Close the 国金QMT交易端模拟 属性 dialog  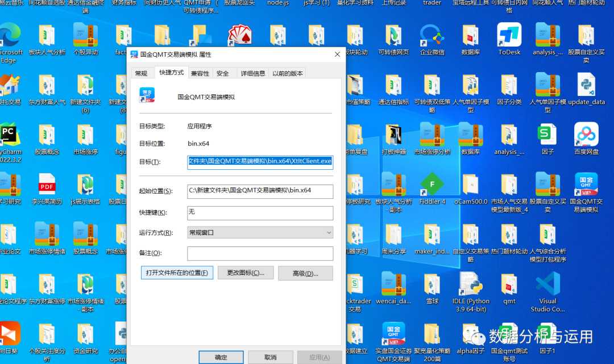[337, 55]
